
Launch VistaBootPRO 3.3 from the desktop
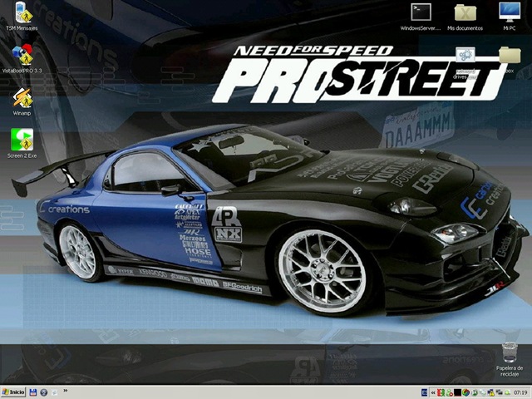[22, 58]
